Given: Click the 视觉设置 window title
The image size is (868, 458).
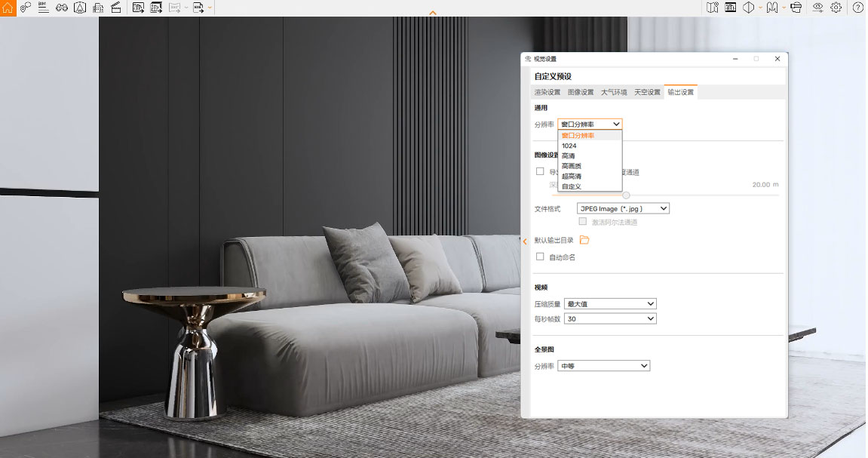Looking at the screenshot, I should point(545,59).
